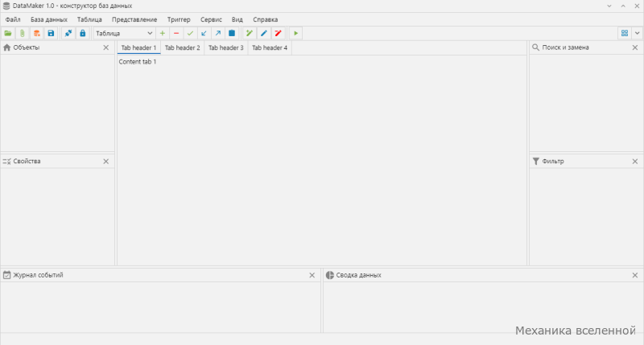644x345 pixels.
Task: Open the Триггер menu
Action: 179,19
